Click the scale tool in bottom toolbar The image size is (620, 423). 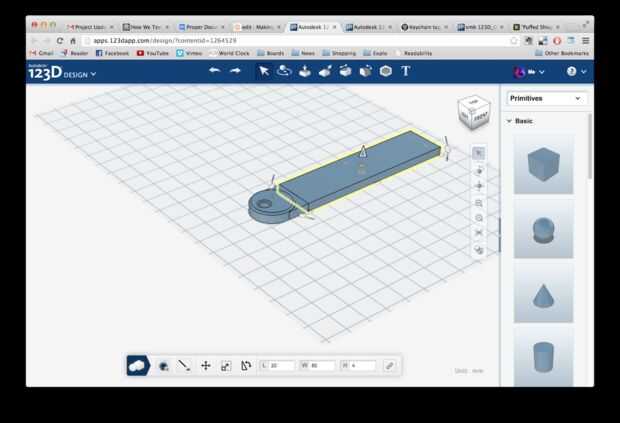[x=226, y=366]
